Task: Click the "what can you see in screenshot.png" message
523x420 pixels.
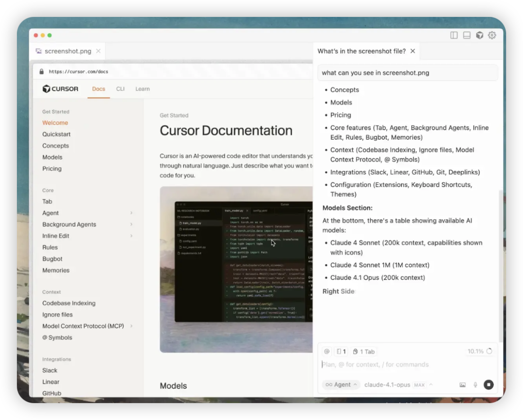Action: pos(407,73)
